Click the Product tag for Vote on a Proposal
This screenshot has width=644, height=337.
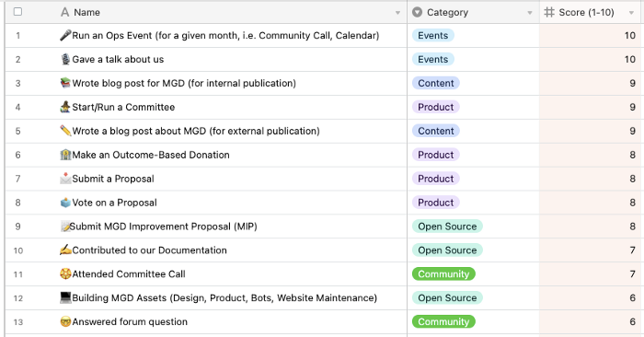tap(436, 203)
